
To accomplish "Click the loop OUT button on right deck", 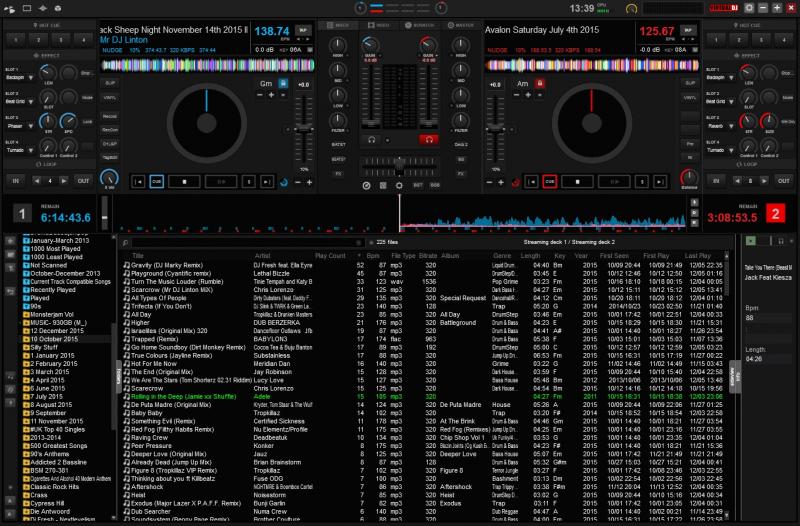I will tap(783, 180).
